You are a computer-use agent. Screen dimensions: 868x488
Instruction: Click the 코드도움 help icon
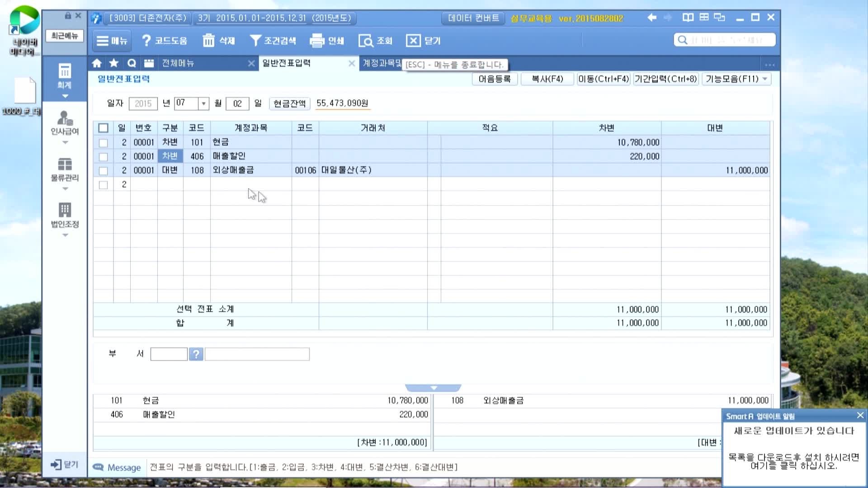tap(146, 41)
